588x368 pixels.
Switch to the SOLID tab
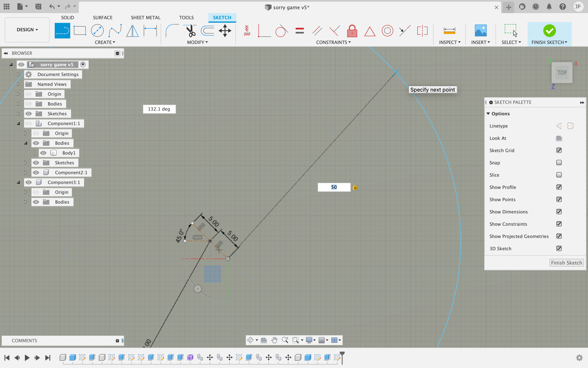point(68,18)
